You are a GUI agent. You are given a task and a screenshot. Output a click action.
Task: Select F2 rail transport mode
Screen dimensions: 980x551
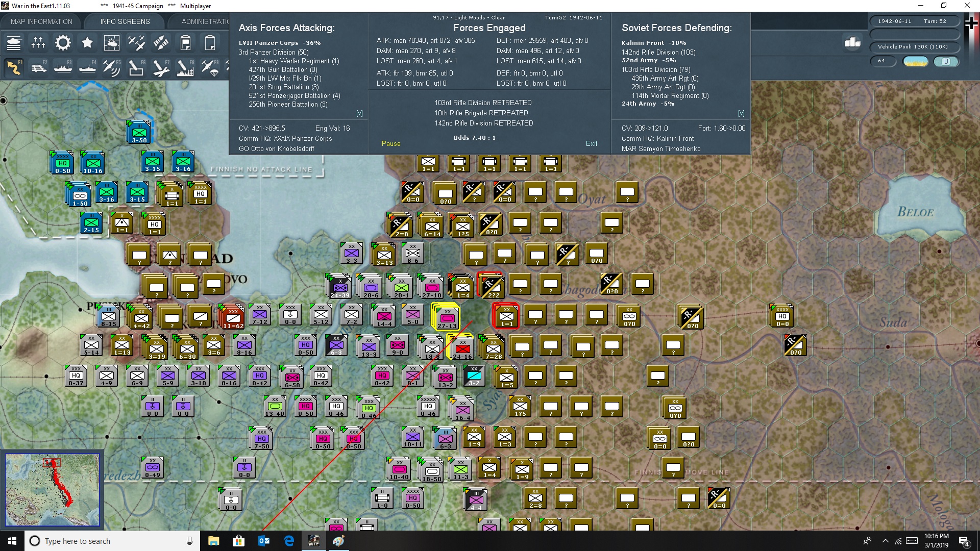38,67
